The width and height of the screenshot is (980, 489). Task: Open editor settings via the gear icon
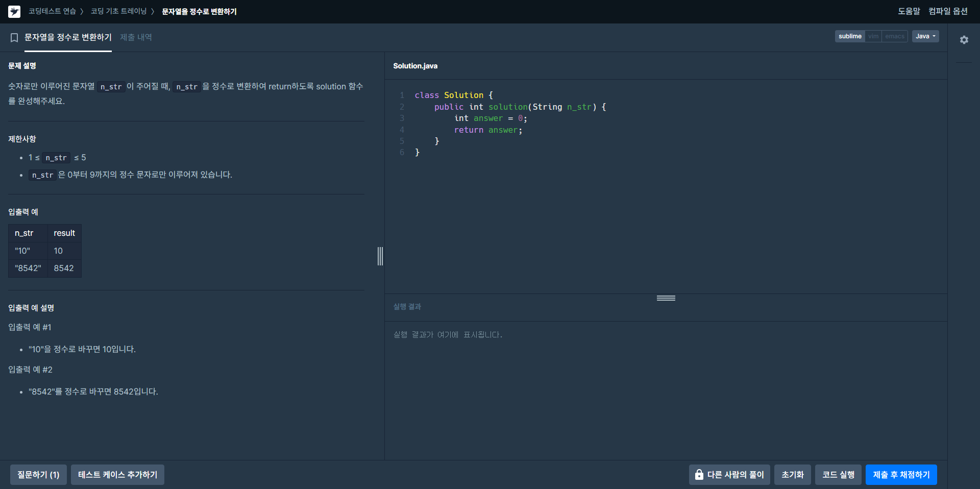964,40
